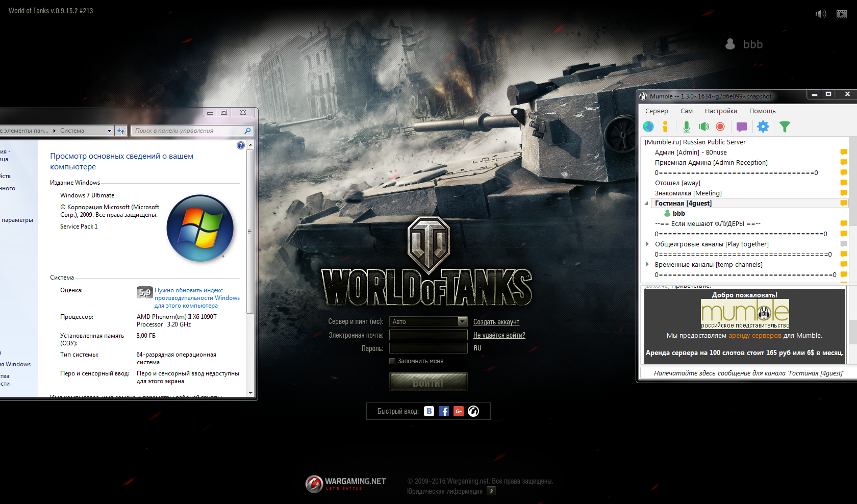Image resolution: width=857 pixels, height=504 pixels.
Task: Mute yourself with the green microphone toggle
Action: [687, 127]
